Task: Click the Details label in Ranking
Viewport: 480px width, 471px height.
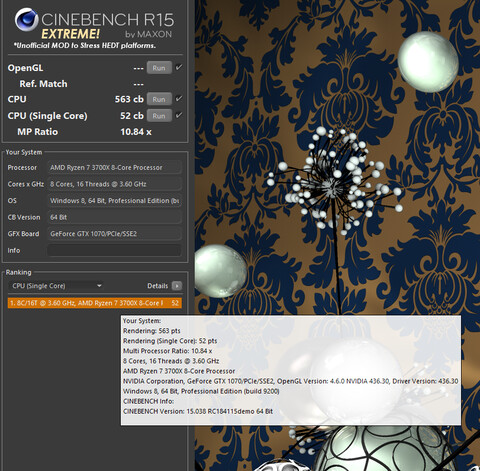Action: (157, 286)
